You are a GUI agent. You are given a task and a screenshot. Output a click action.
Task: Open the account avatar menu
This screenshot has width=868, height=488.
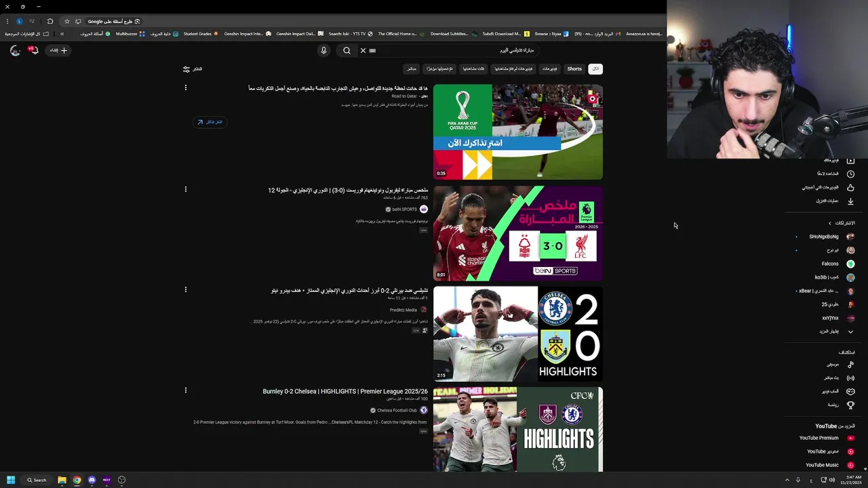(15, 50)
